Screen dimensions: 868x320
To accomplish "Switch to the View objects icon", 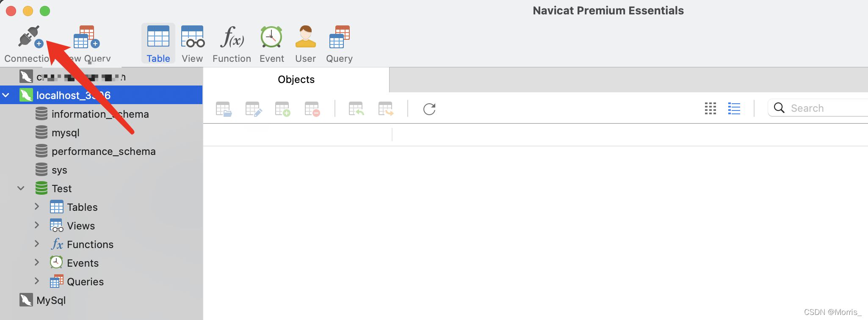I will [193, 37].
